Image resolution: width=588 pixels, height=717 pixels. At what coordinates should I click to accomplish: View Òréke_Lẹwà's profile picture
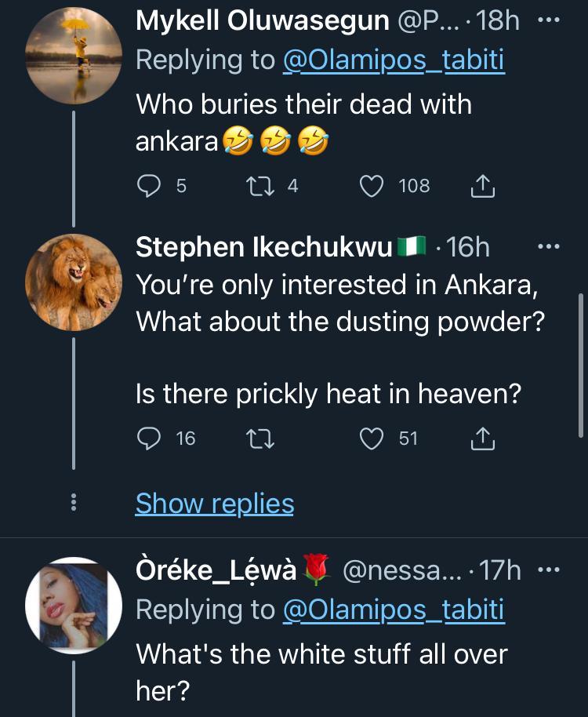[73, 606]
